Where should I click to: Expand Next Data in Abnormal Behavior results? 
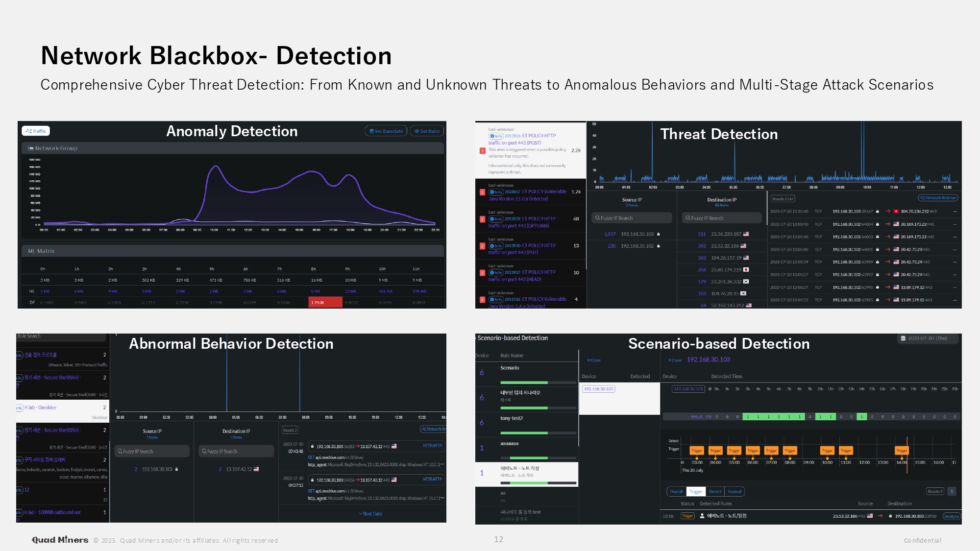(370, 514)
